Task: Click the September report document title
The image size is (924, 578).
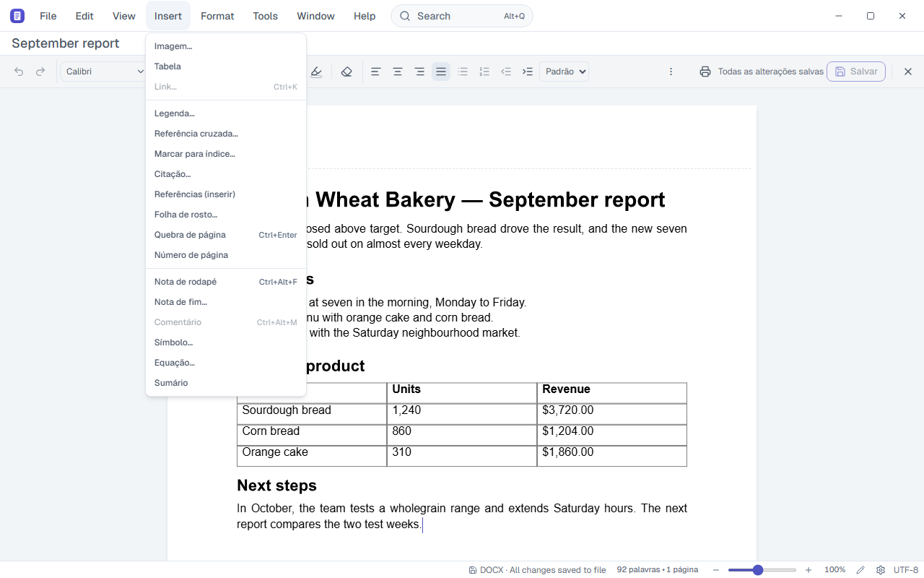Action: point(65,43)
